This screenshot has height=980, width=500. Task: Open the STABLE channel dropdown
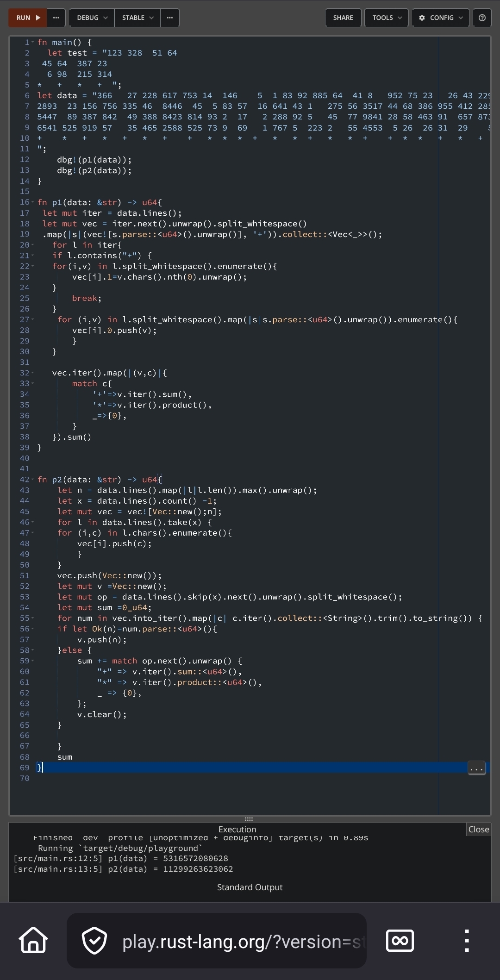pos(137,18)
